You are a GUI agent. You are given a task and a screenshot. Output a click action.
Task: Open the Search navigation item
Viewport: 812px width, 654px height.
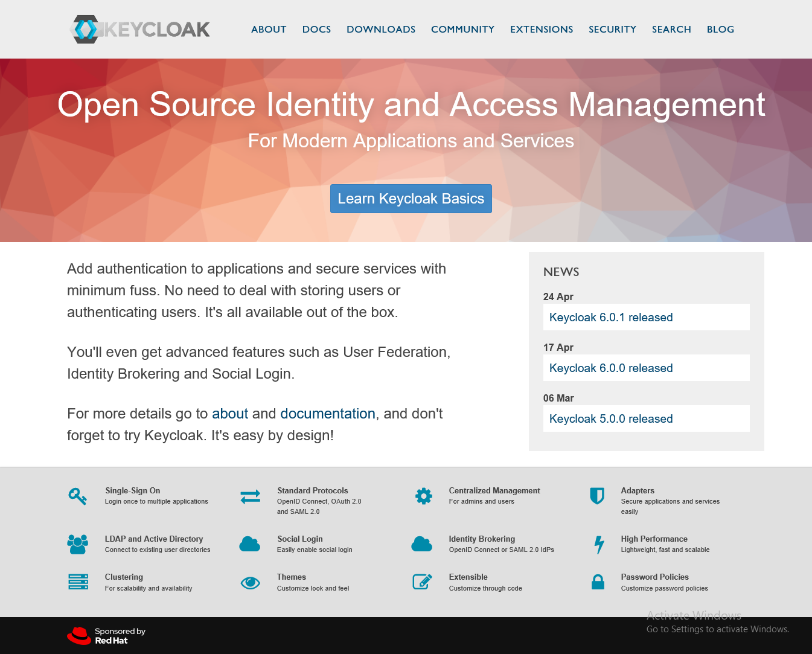coord(671,29)
